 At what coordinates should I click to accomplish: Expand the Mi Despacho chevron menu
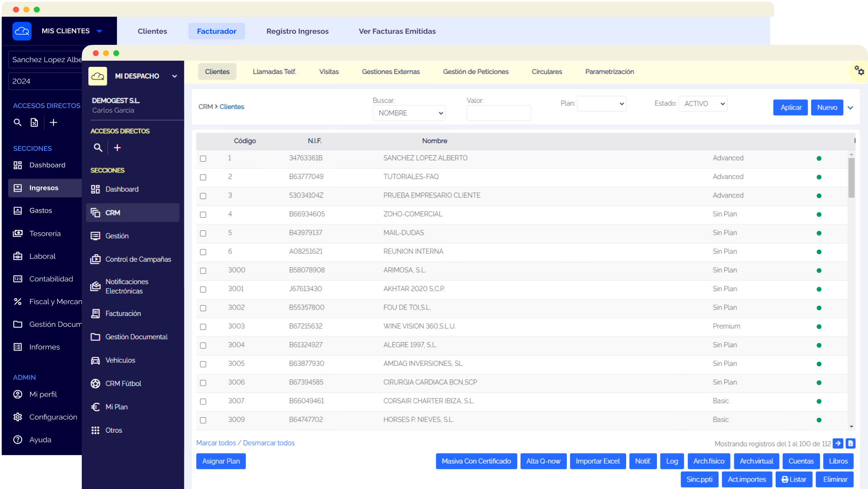(175, 76)
